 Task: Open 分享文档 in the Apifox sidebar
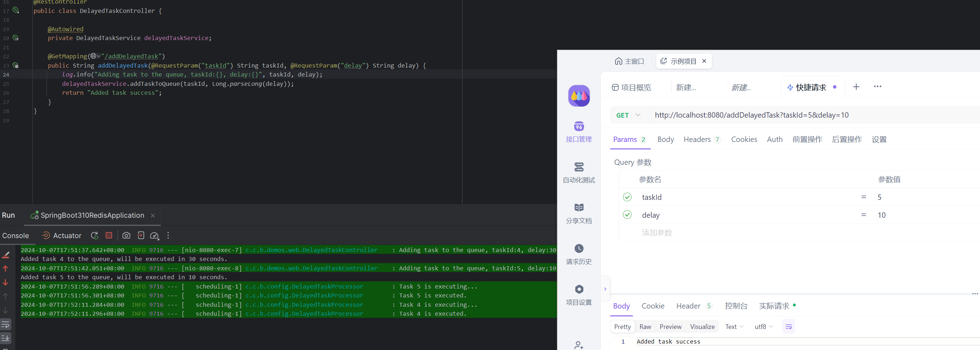click(579, 213)
